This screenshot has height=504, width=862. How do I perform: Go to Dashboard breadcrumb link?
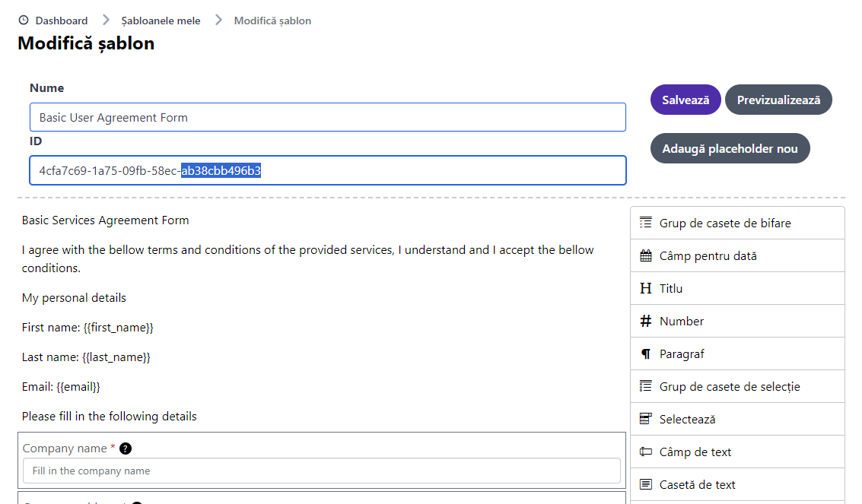[62, 21]
